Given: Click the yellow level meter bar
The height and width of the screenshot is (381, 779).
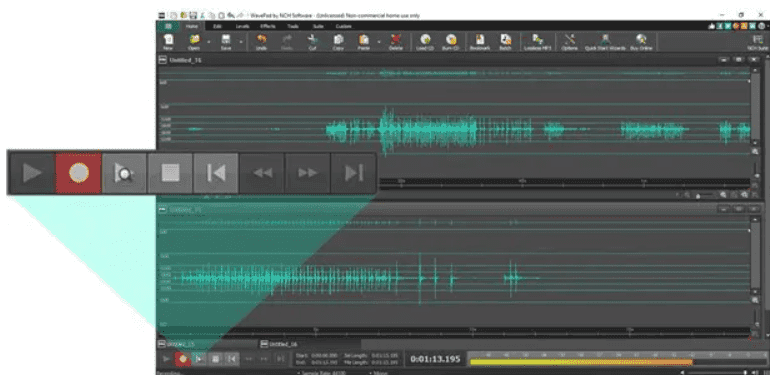Looking at the screenshot, I should coord(581,362).
